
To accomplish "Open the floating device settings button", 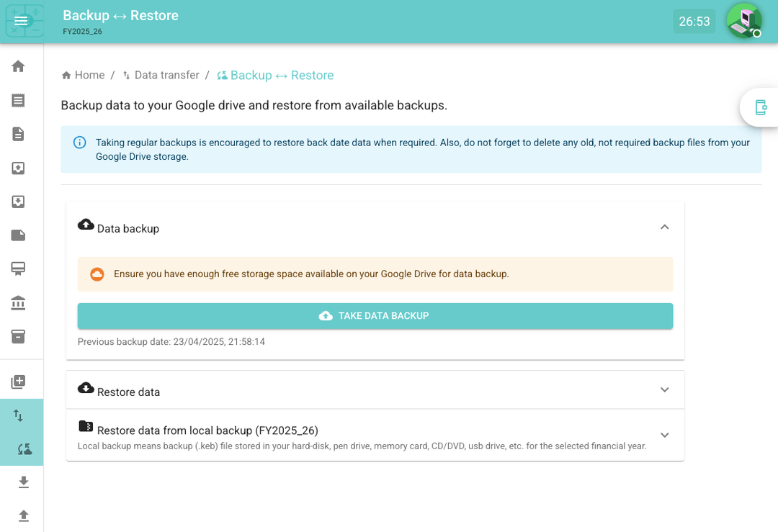I will pos(760,107).
